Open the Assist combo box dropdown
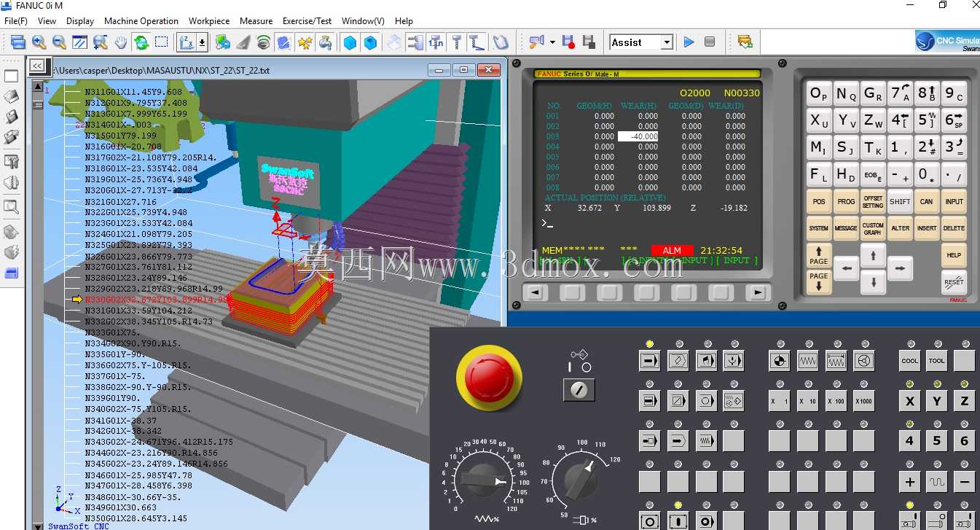The width and height of the screenshot is (980, 530). [667, 42]
